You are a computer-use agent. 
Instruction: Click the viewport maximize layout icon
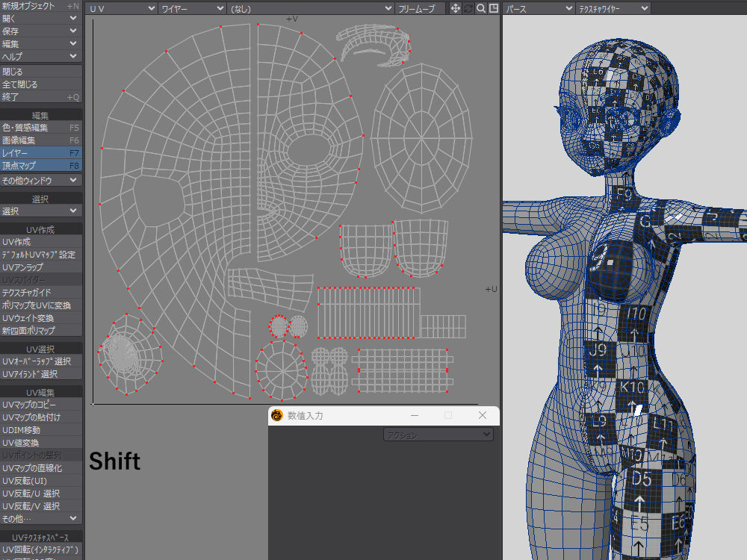(x=493, y=8)
